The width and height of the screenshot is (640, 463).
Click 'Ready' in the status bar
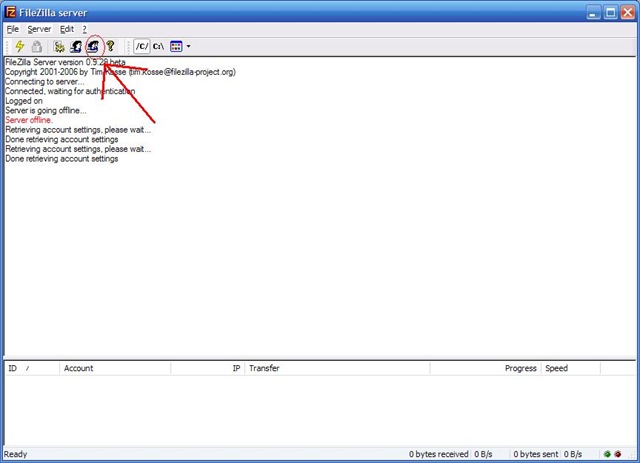coord(16,454)
